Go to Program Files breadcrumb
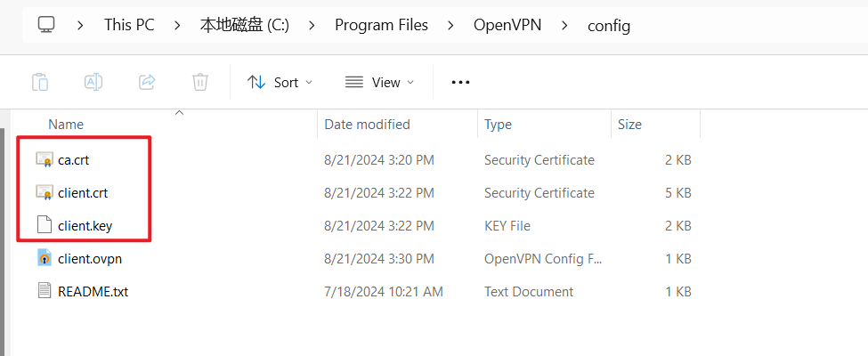Screen dimensions: 868x356 381,25
